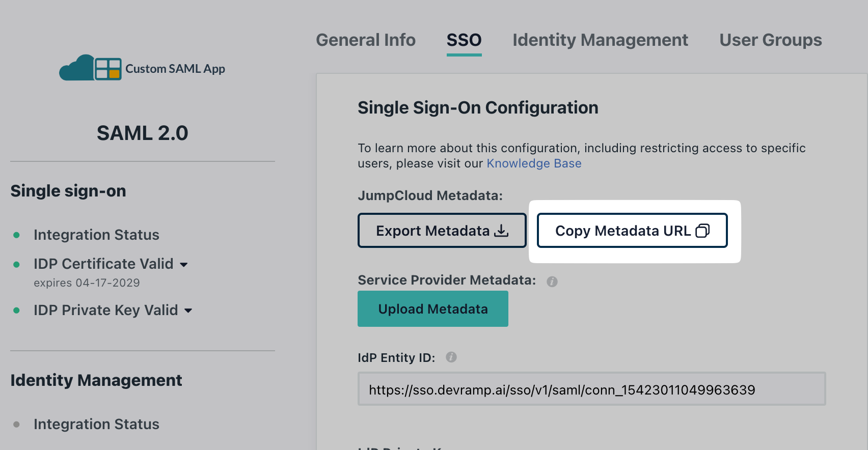
Task: Select Integration Status under Identity Management sidebar
Action: pyautogui.click(x=96, y=425)
